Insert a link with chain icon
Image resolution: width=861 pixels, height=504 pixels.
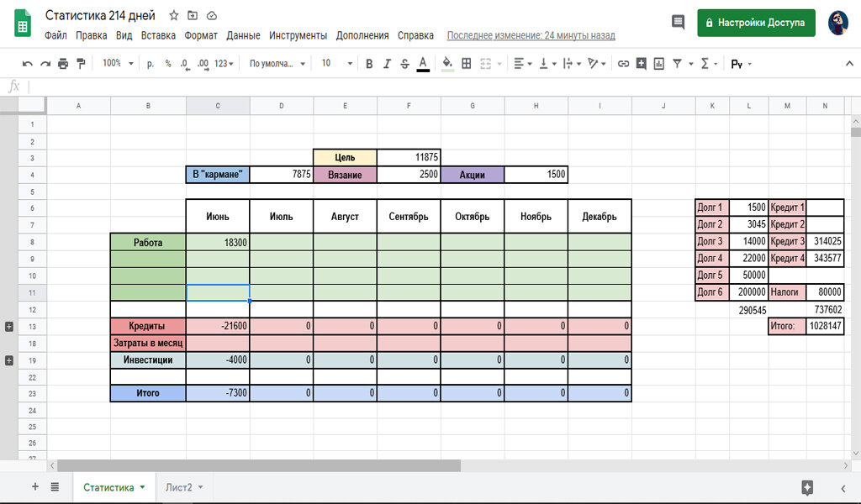623,64
